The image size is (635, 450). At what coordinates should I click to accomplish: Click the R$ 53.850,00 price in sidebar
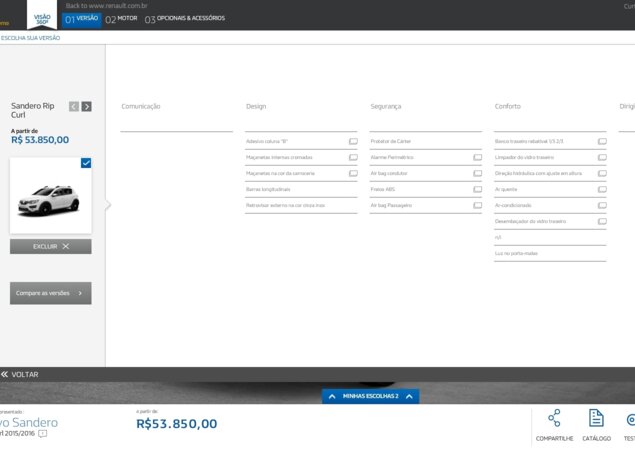point(40,140)
